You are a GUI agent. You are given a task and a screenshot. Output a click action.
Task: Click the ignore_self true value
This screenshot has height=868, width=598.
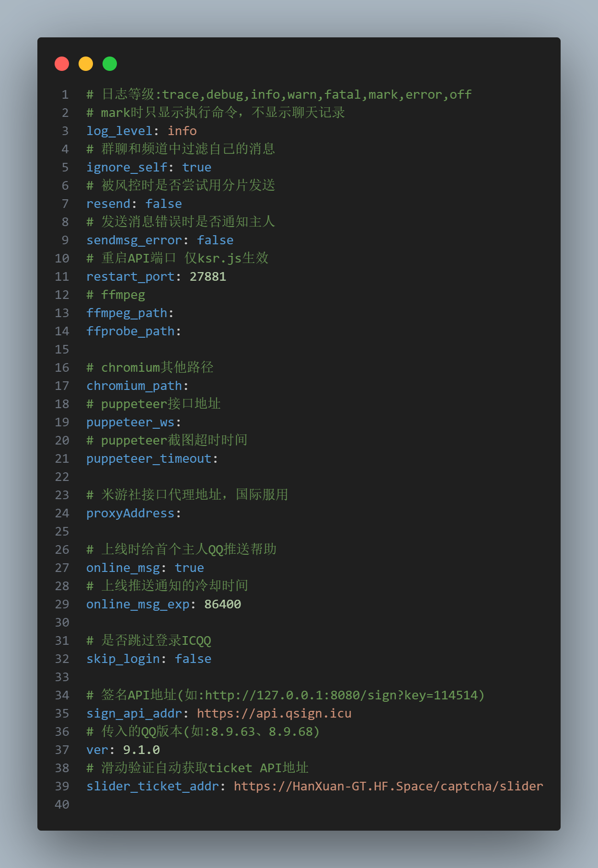196,167
